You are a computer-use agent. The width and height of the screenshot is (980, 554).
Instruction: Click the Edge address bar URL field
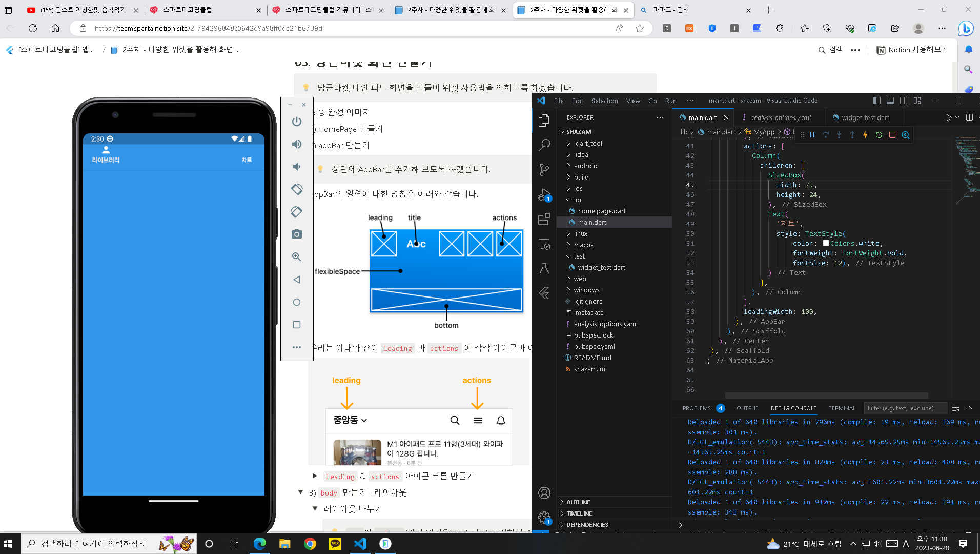[349, 28]
